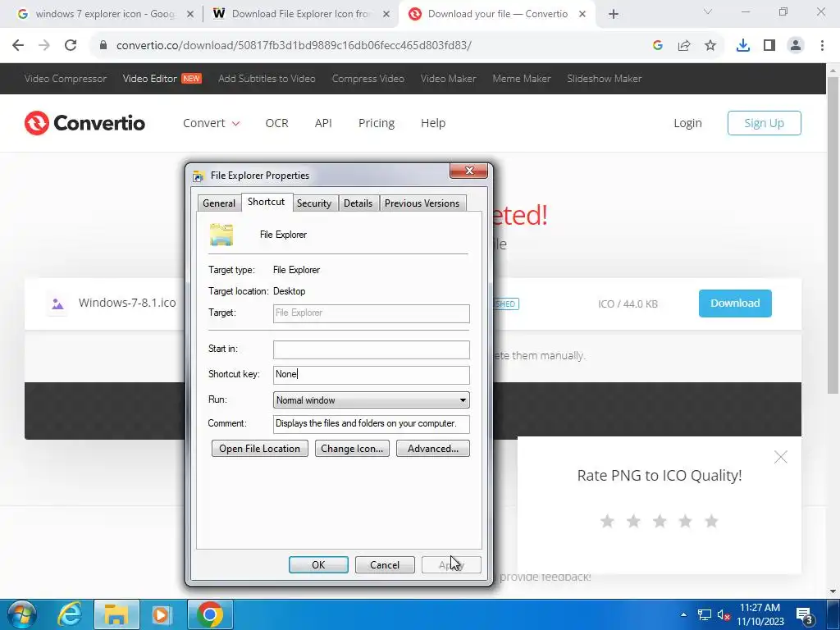Bookmark this page with the star icon
840x630 pixels.
(x=710, y=46)
